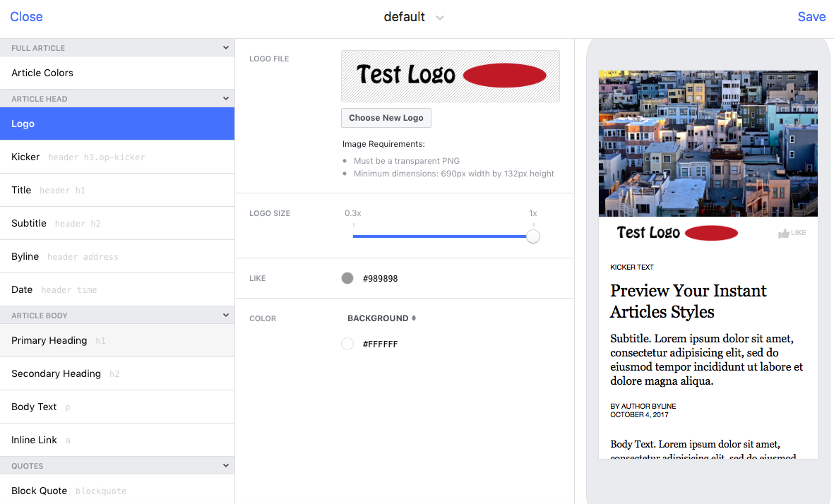Click the uploaded logo file thumbnail
This screenshot has width=834, height=504.
pos(450,76)
